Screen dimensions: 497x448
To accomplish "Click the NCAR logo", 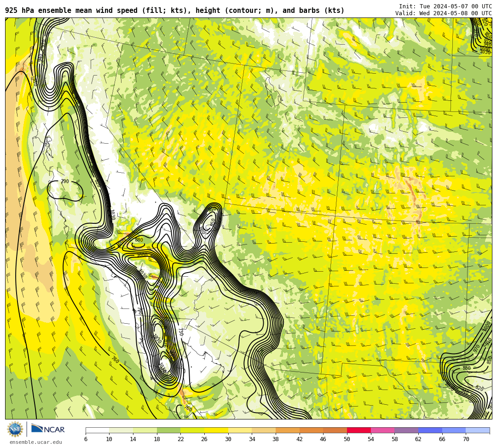I will coord(48,429).
